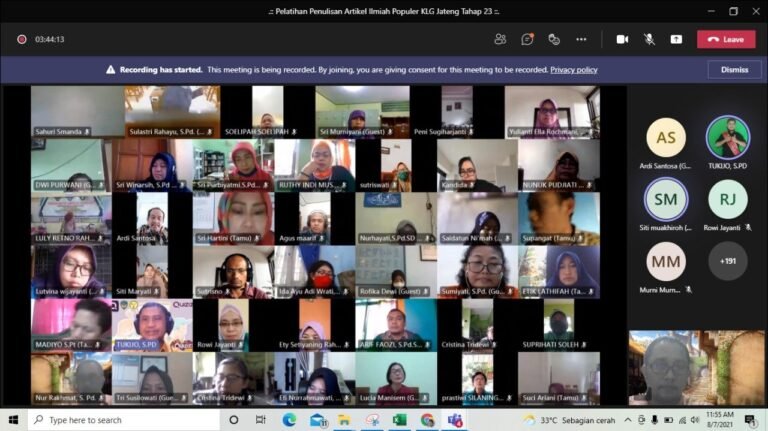Screen dimensions: 768x431
Task: Select TUKIJO, S.PD profile picture in side panel
Action: (x=727, y=138)
